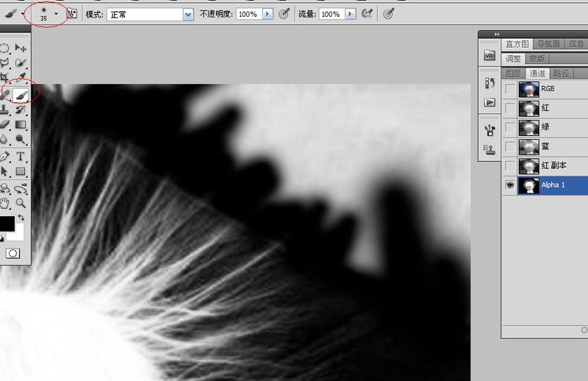
Task: Open the Brush presets panel icon
Action: (x=490, y=130)
